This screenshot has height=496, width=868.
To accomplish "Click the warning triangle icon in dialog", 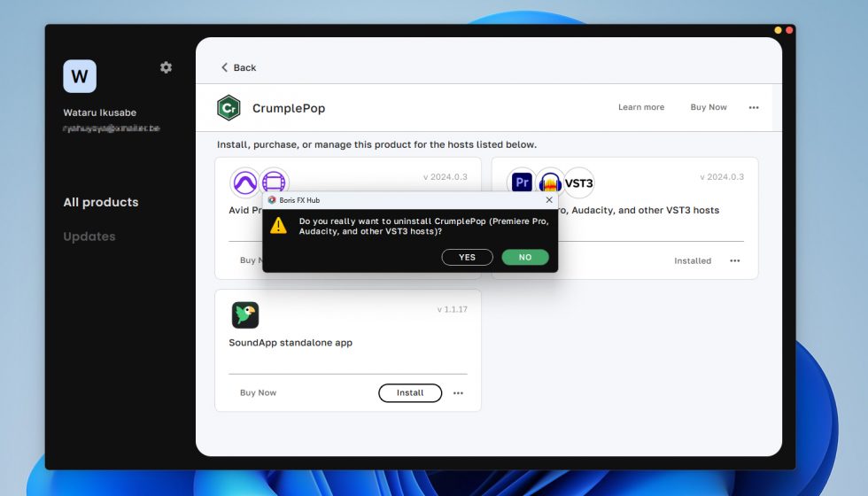I will click(278, 225).
